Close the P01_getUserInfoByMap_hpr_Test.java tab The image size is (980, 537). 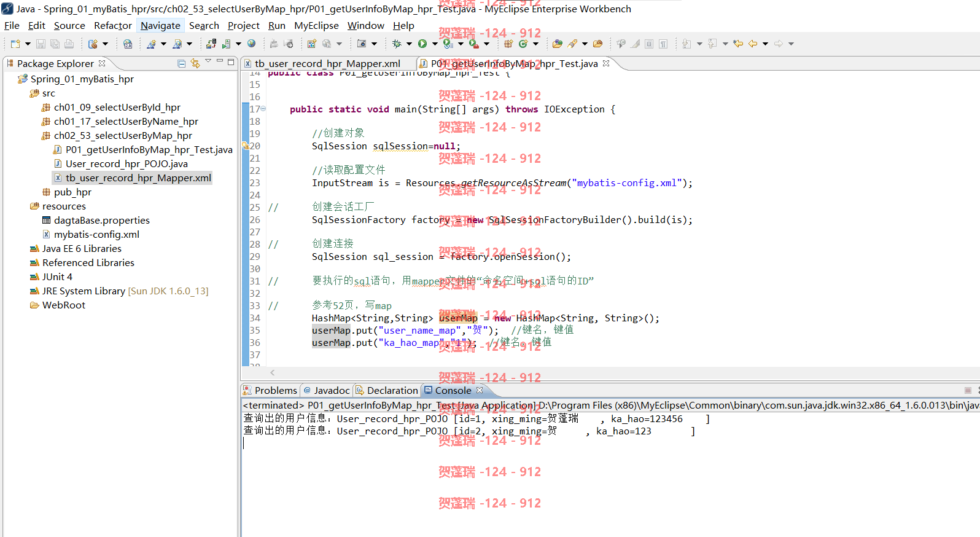[606, 63]
